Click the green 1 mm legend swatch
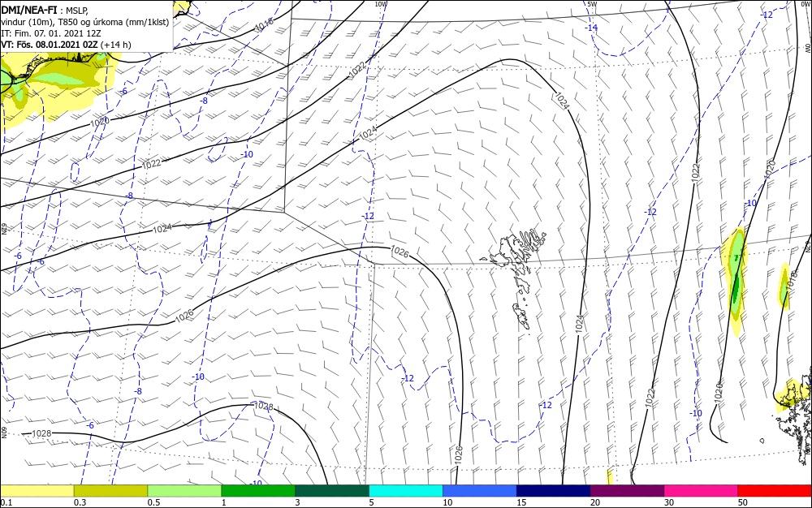This screenshot has width=812, height=508. (258, 491)
